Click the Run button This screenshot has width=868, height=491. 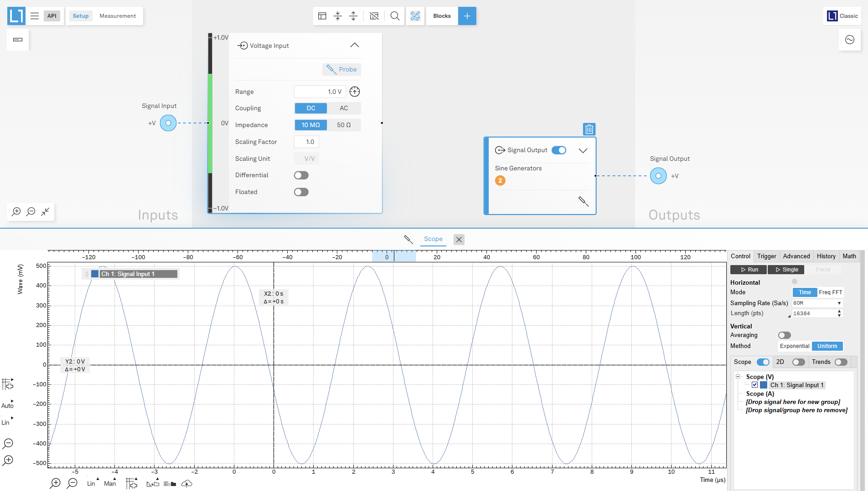click(749, 270)
